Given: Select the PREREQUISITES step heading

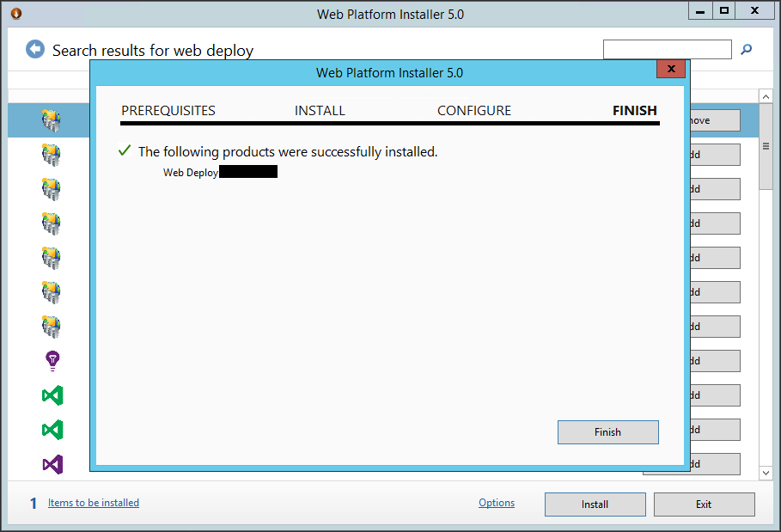Looking at the screenshot, I should click(x=168, y=111).
